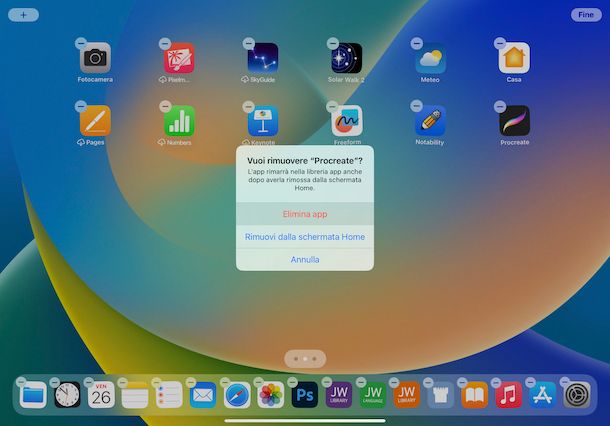This screenshot has width=610, height=426.
Task: Launch Safari from the dock
Action: [237, 395]
